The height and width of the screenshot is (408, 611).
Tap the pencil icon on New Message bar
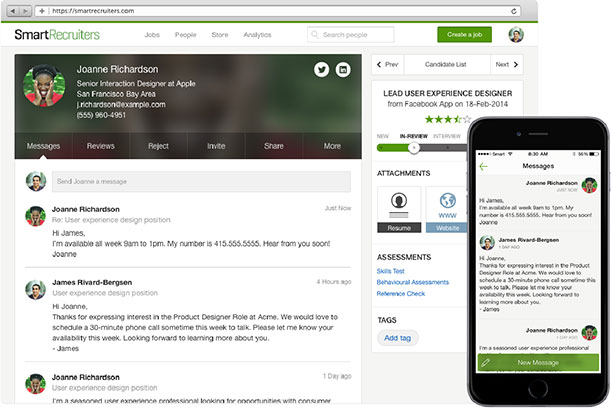(486, 363)
